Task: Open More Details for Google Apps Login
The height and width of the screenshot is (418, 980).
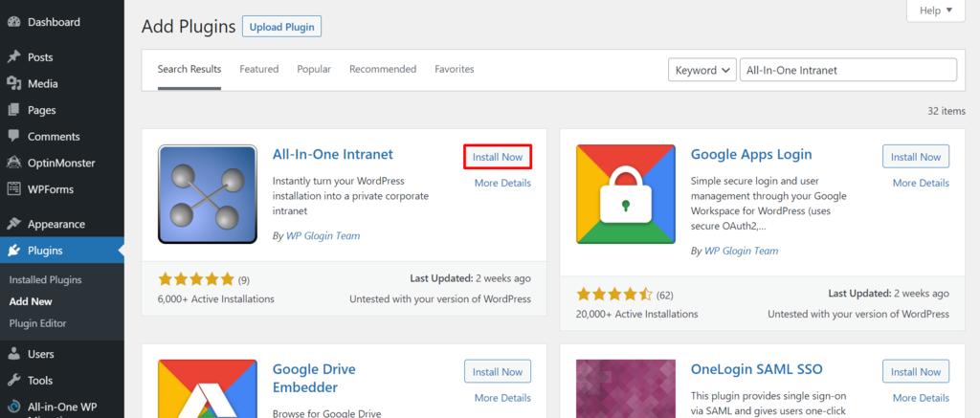Action: click(921, 184)
